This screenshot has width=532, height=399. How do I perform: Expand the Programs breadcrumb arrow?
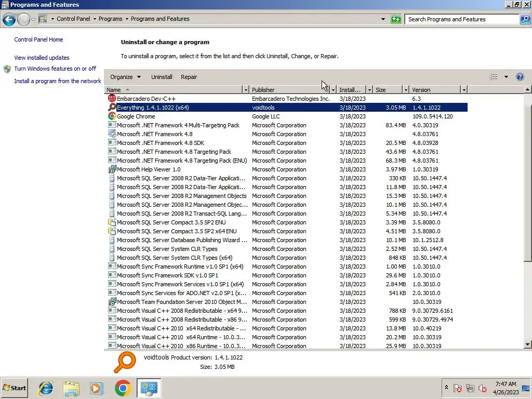127,19
